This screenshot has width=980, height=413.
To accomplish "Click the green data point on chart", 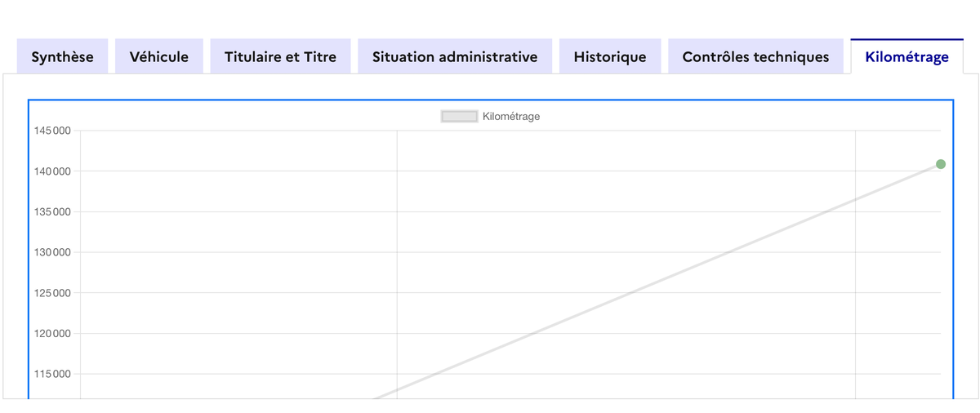I will [941, 164].
